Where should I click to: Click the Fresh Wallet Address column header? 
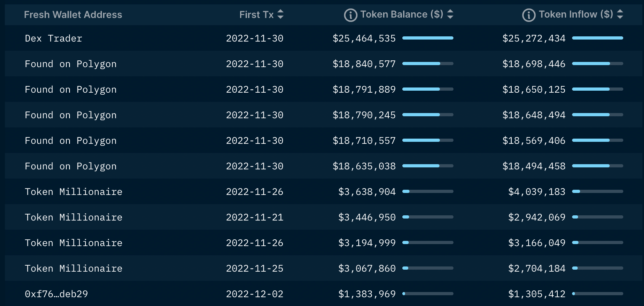[x=73, y=14]
